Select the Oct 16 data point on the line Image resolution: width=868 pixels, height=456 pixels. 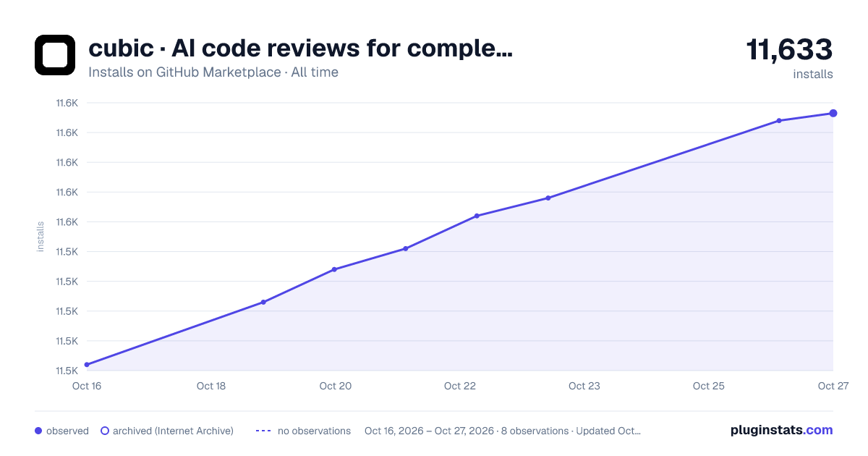coord(87,365)
